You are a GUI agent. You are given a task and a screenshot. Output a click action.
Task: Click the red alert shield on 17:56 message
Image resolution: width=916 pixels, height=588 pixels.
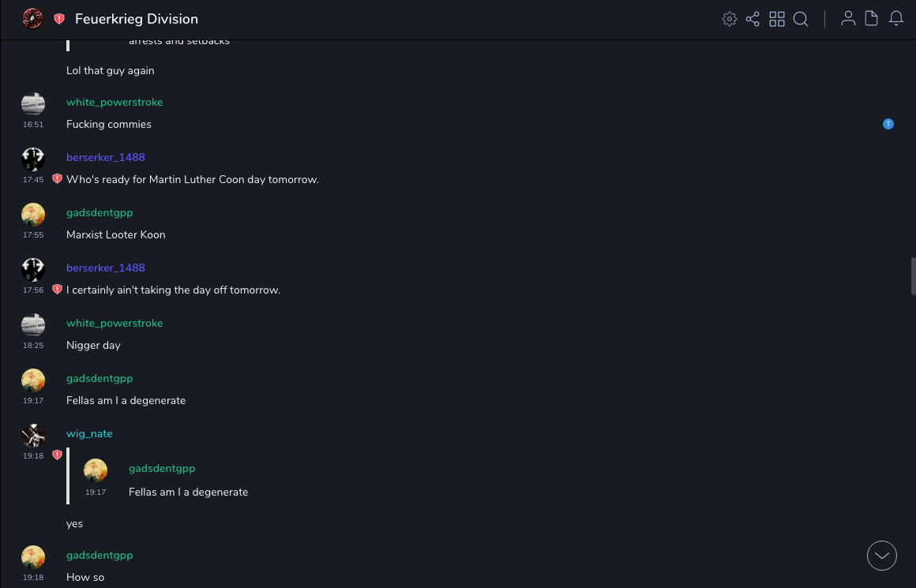point(57,290)
